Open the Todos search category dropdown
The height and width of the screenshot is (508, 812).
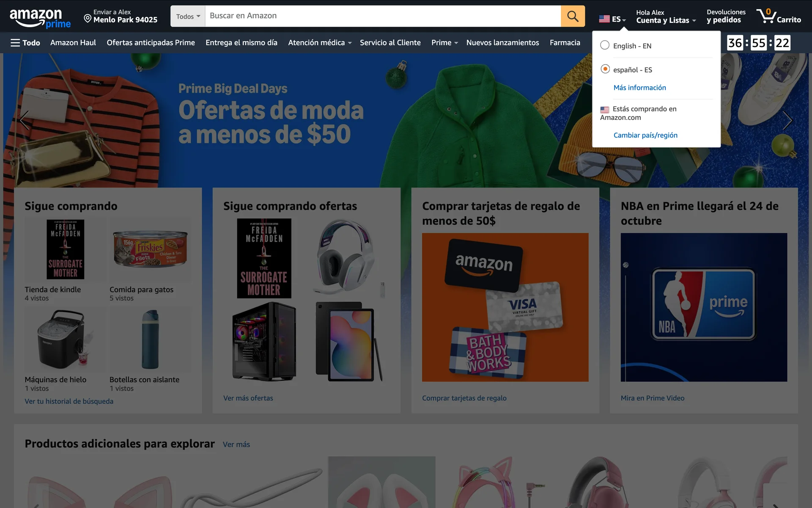click(188, 17)
